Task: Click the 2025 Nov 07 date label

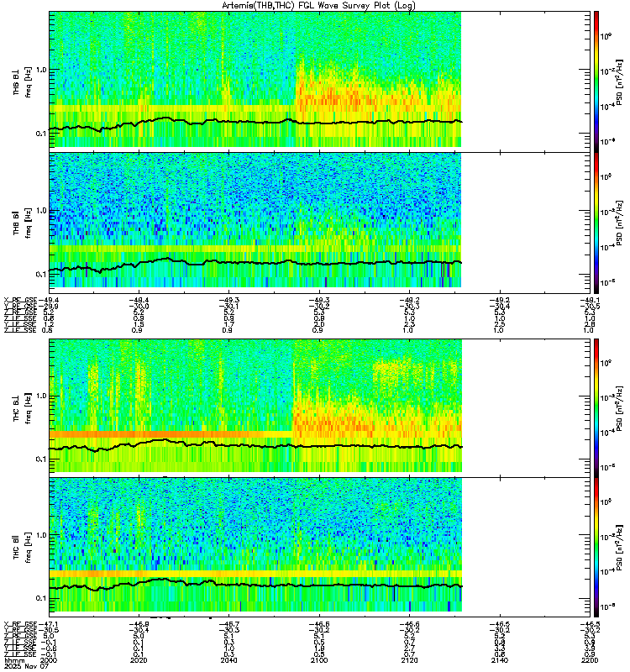Action: point(27,666)
